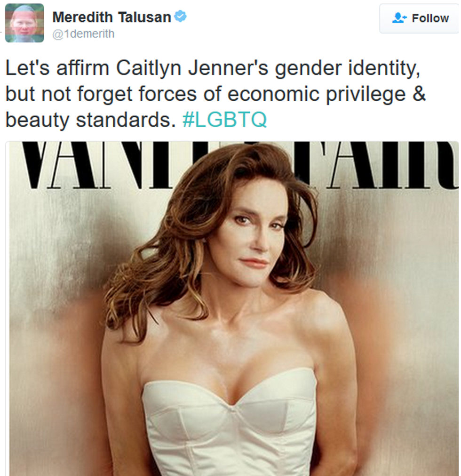Screen dimensions: 461x476
Task: Click the @1demerith handle
Action: (83, 34)
